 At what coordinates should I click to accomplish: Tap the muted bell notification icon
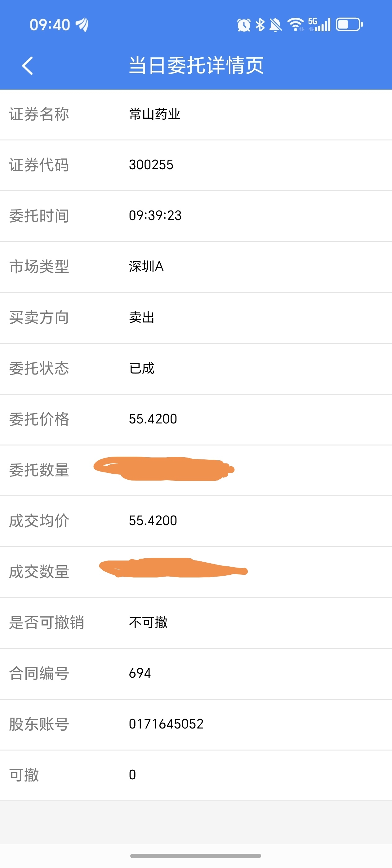tap(275, 25)
